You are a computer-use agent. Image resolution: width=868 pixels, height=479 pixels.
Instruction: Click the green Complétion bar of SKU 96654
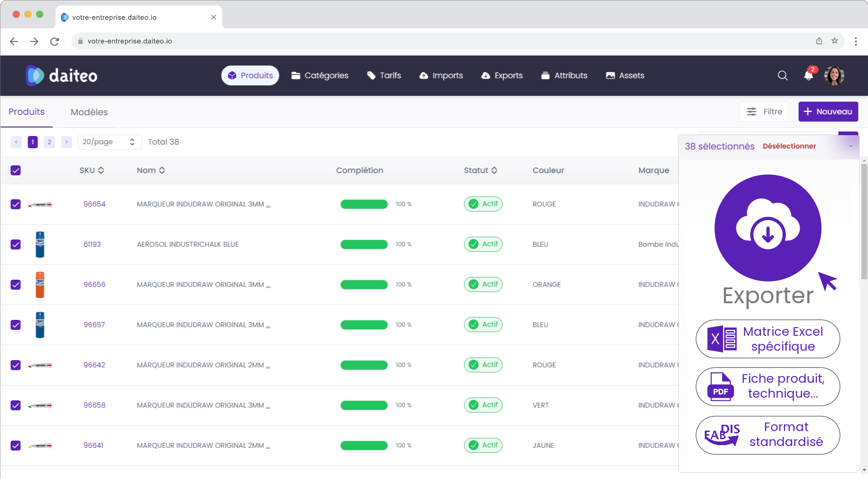pos(364,204)
